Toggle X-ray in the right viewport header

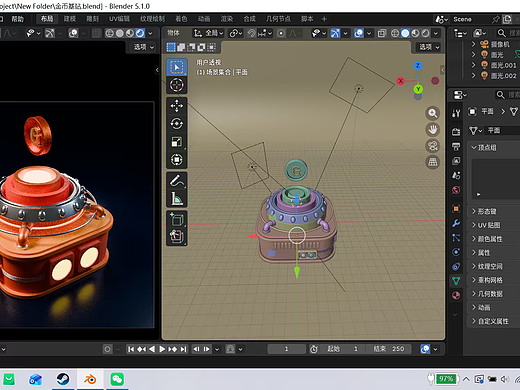pos(382,33)
